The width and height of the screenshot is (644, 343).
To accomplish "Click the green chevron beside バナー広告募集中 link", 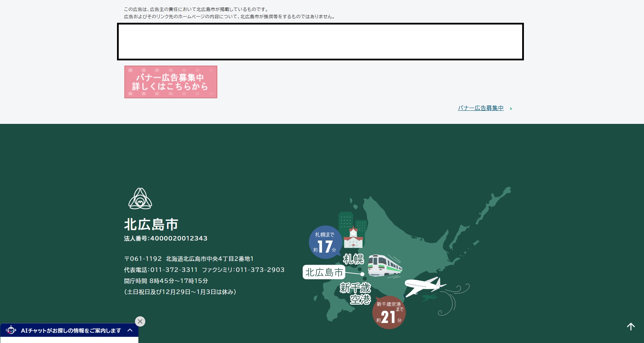I will [511, 109].
